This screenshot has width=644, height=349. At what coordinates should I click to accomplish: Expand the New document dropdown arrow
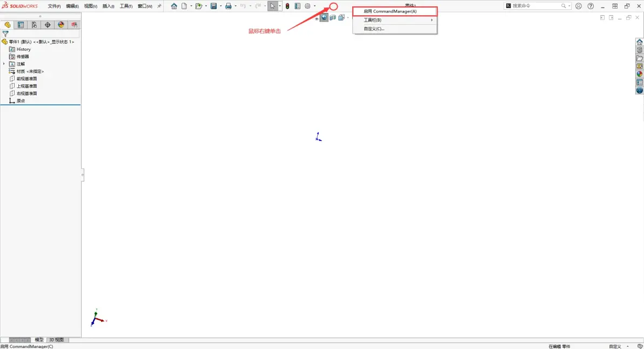coord(191,6)
